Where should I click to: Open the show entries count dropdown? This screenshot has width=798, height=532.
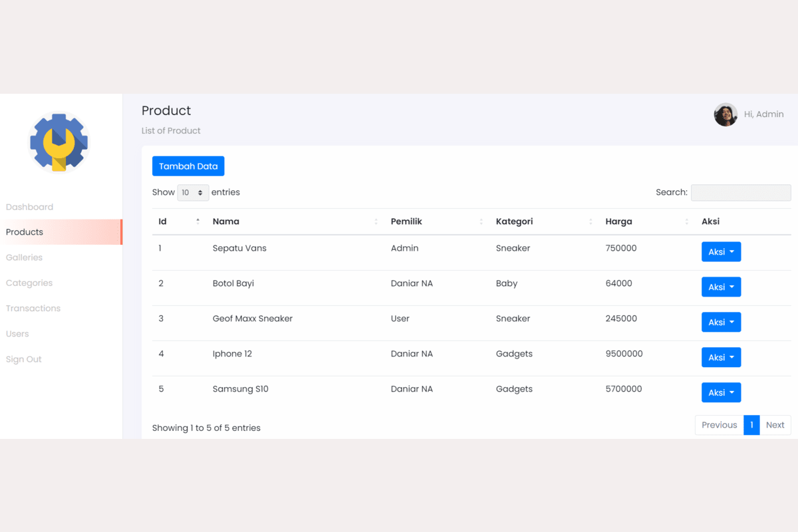click(x=193, y=193)
